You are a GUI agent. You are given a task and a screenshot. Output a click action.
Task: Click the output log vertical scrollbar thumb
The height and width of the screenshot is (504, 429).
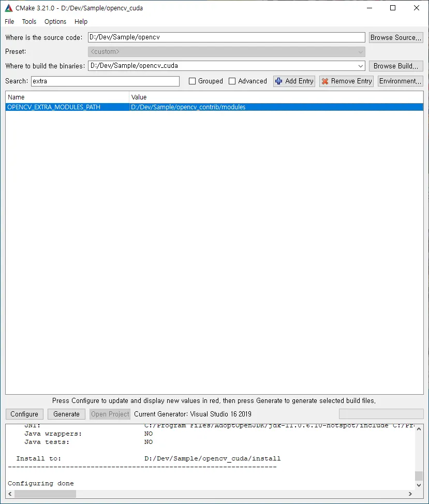(x=419, y=476)
